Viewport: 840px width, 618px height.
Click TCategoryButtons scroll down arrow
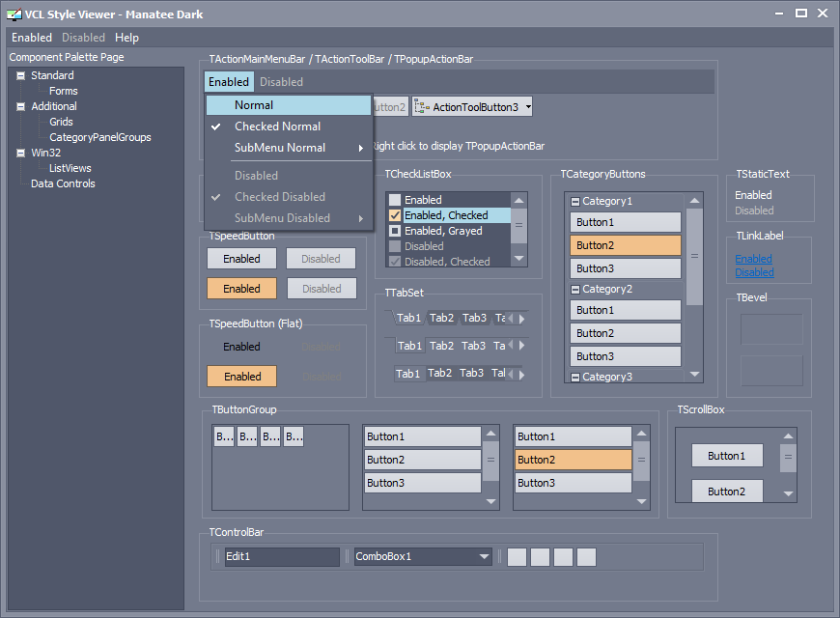tap(694, 374)
